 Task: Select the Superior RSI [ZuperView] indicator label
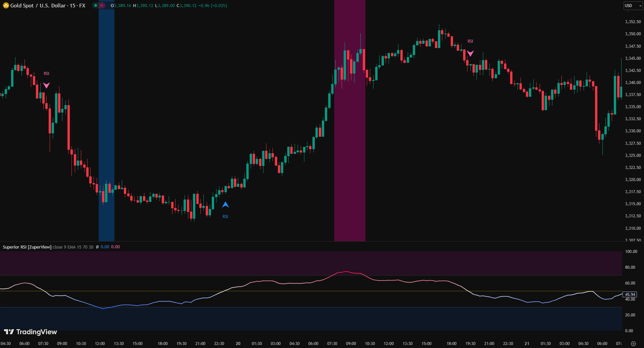[x=27, y=247]
